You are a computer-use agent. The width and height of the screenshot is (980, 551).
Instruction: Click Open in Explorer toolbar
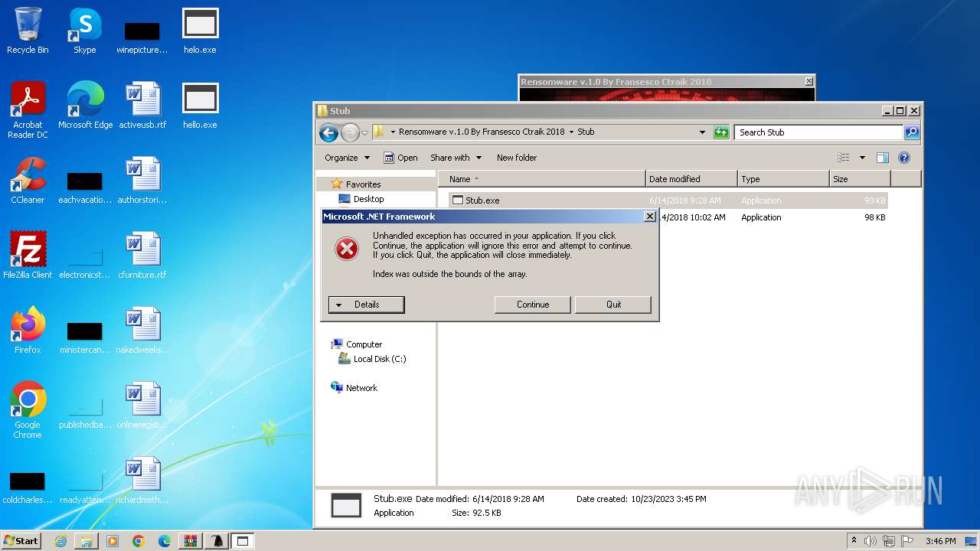coord(400,158)
